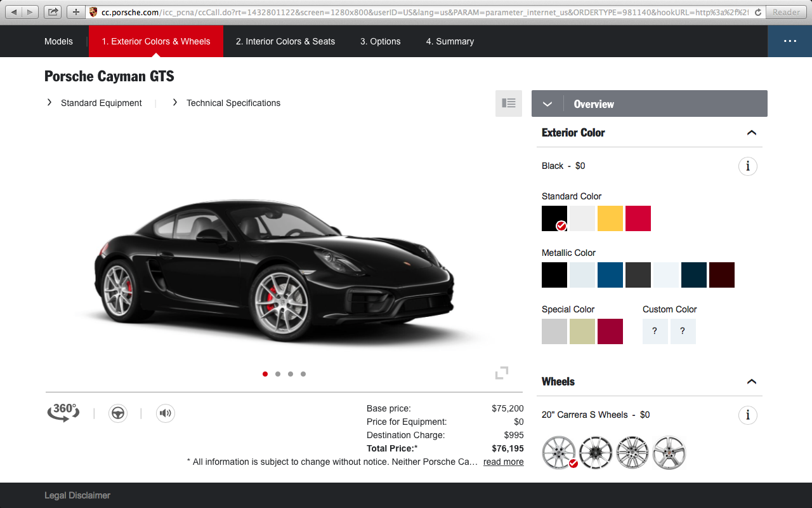
Task: Play the engine sound speaker icon
Action: point(166,413)
